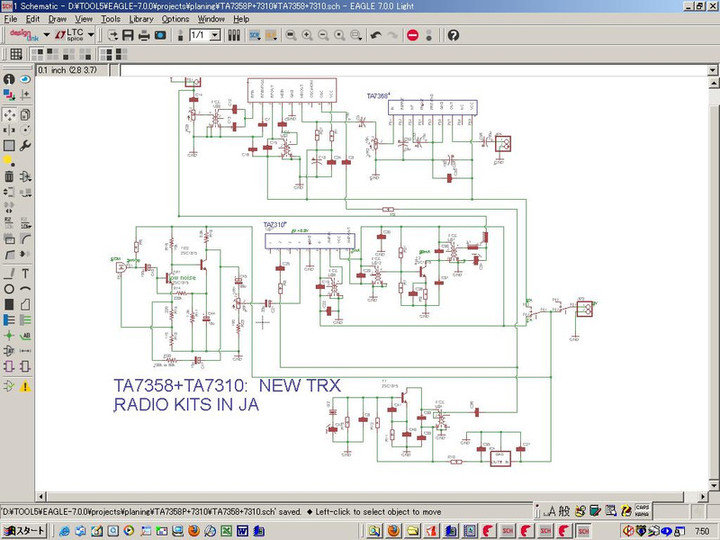720x540 pixels.
Task: Open the ERC warning triangle tool
Action: pyautogui.click(x=25, y=385)
